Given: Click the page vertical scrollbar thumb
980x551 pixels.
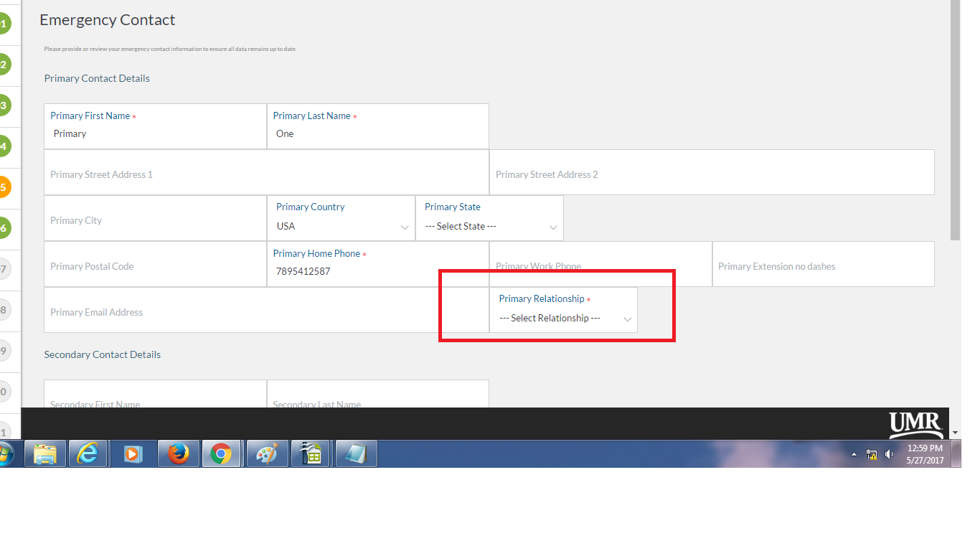Looking at the screenshot, I should click(x=955, y=122).
